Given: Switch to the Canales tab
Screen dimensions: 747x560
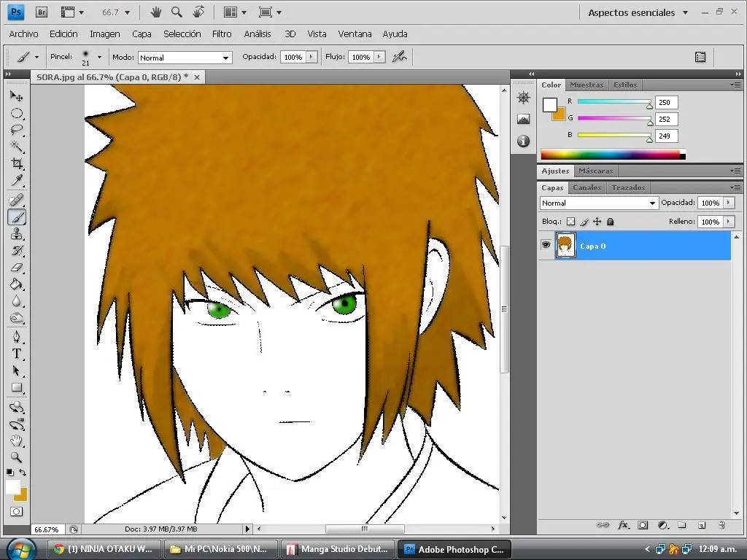Looking at the screenshot, I should [587, 187].
